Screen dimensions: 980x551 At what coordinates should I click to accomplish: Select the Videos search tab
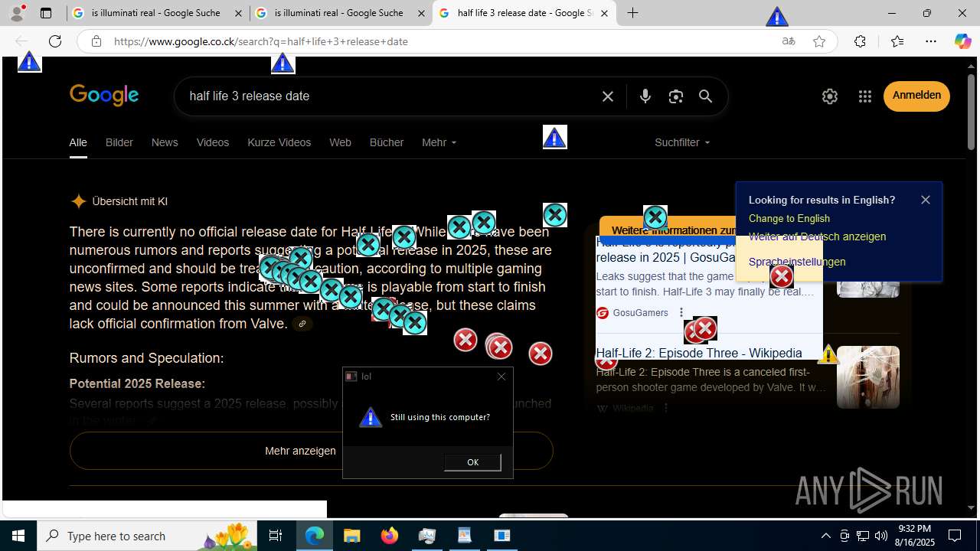[x=213, y=142]
